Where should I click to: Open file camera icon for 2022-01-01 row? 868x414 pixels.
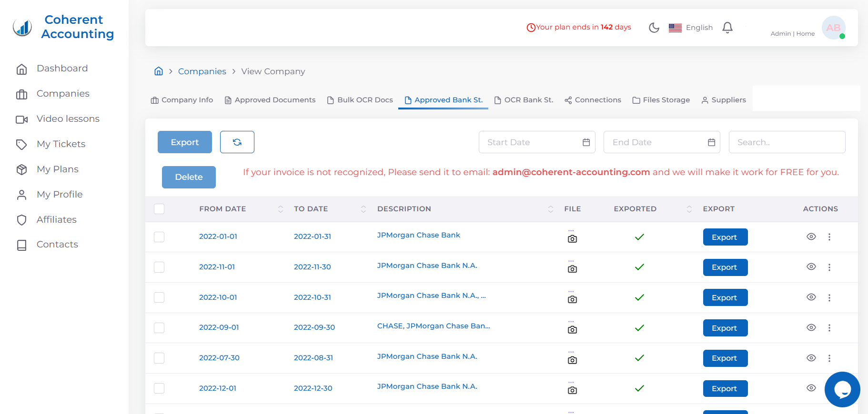[x=572, y=238]
